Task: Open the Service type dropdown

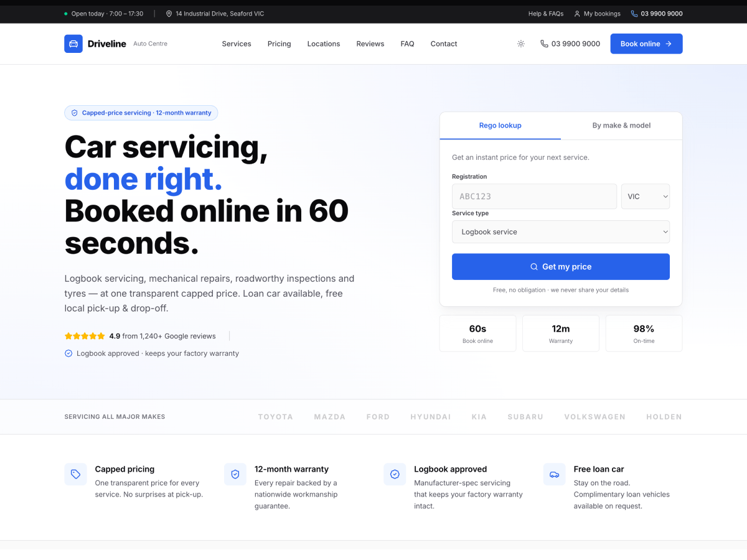Action: tap(561, 231)
